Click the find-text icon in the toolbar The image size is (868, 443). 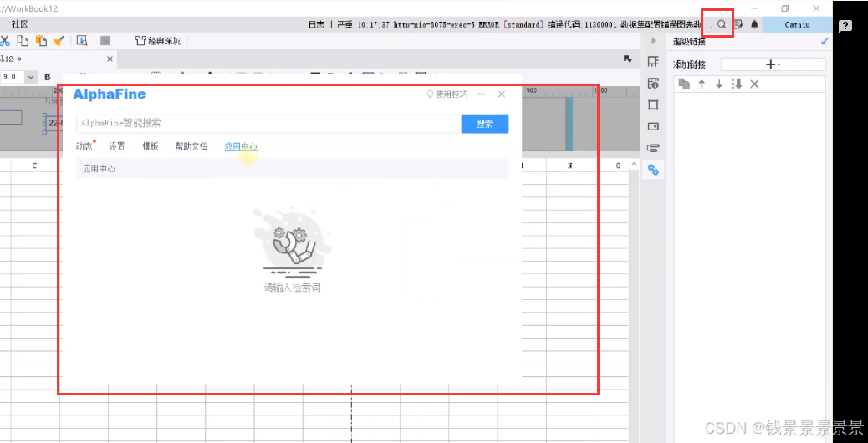(82, 40)
